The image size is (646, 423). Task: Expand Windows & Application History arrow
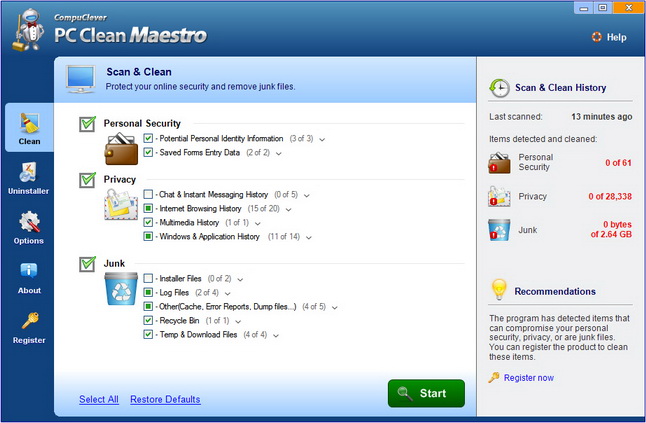pos(309,238)
